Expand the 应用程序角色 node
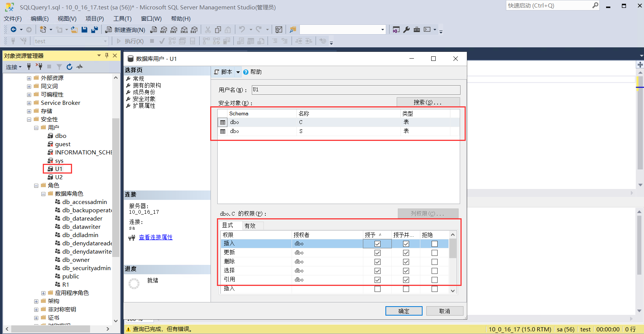644x334 pixels. [x=43, y=293]
